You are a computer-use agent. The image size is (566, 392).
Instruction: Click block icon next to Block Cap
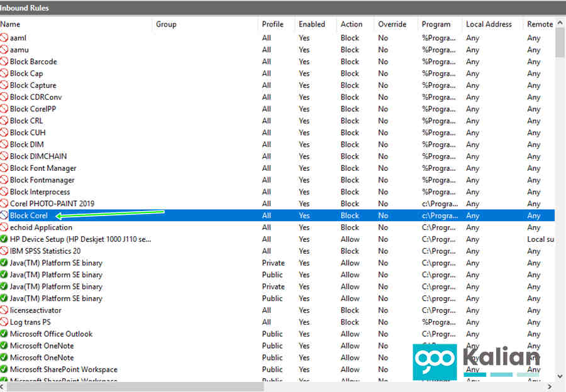coord(4,73)
